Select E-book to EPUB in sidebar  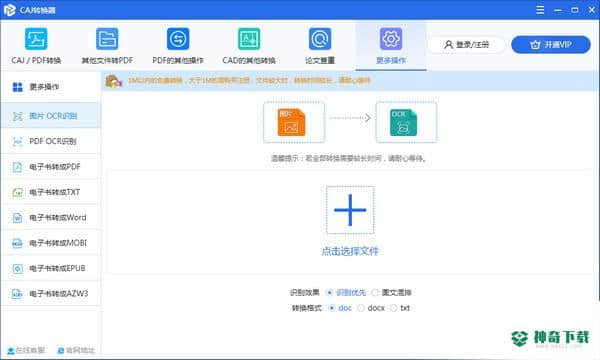point(51,268)
